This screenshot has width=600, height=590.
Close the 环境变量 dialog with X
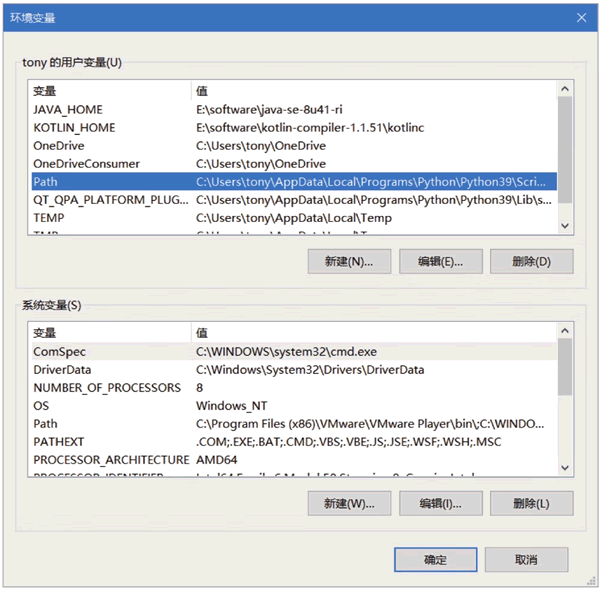[581, 18]
